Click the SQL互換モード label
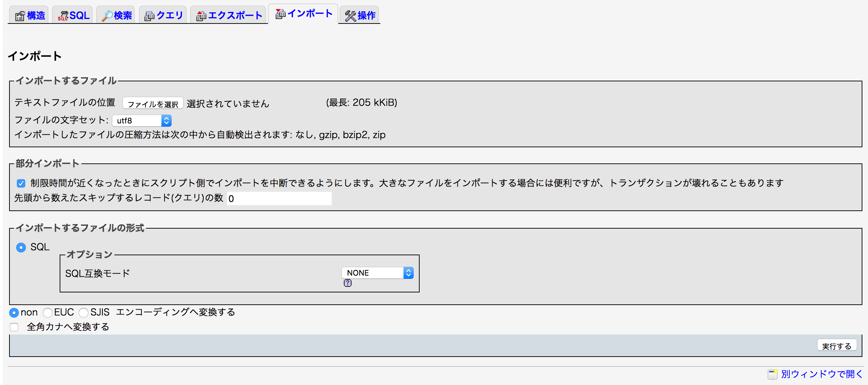This screenshot has height=385, width=868. [x=98, y=273]
